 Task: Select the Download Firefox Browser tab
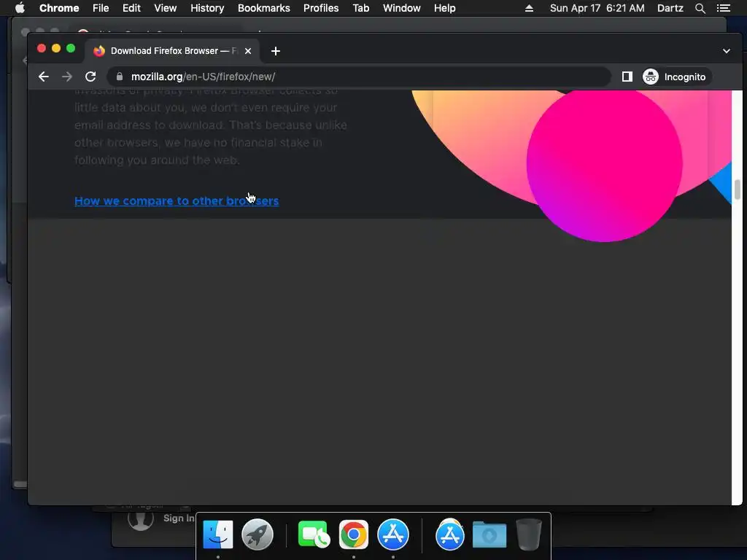171,51
